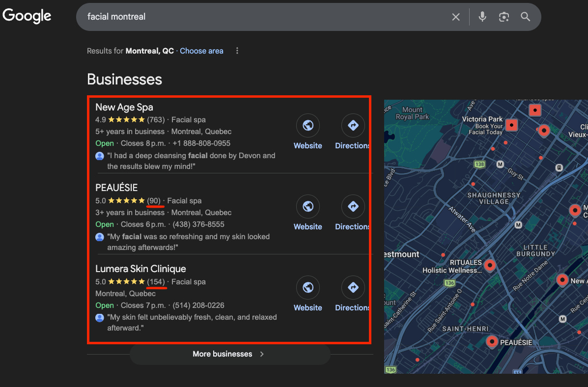The width and height of the screenshot is (588, 387).
Task: Expand More businesses chevron arrow
Action: click(262, 354)
